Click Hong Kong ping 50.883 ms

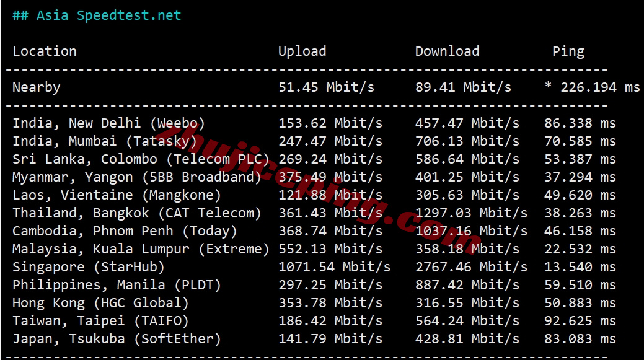(580, 304)
